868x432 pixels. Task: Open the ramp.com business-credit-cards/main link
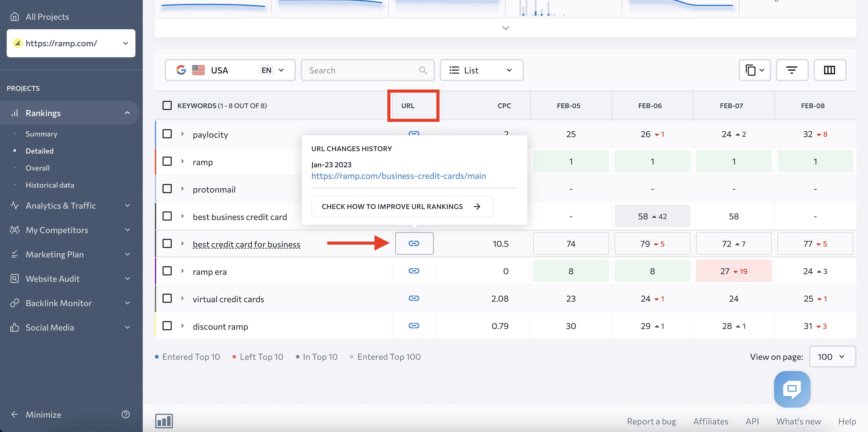[x=399, y=176]
